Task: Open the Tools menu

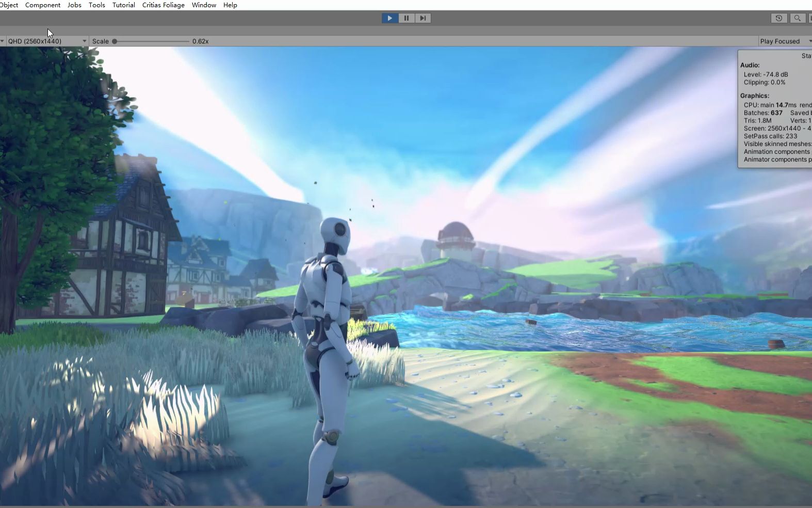Action: tap(96, 5)
